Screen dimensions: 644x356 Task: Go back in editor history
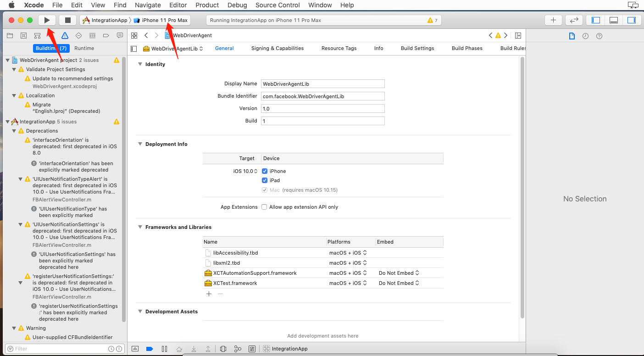pyautogui.click(x=146, y=35)
